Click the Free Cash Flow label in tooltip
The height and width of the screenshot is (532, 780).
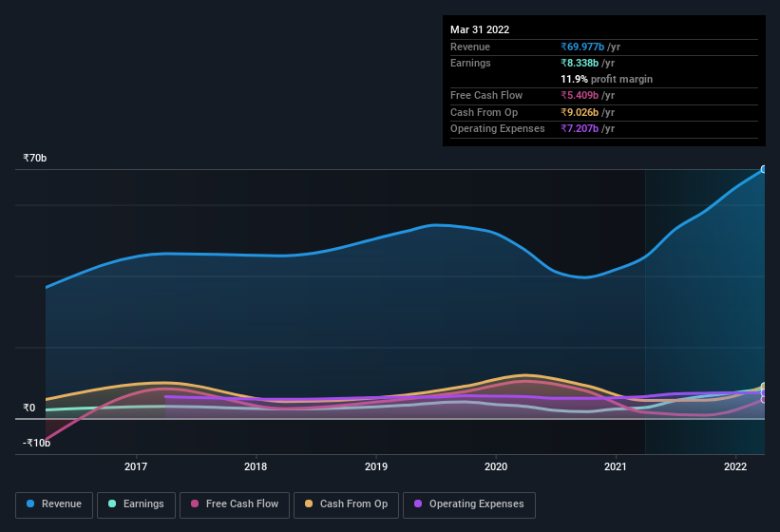[486, 95]
